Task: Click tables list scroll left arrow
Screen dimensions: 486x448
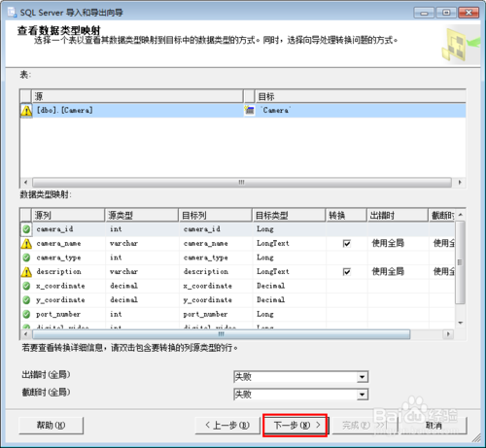Action: click(25, 182)
